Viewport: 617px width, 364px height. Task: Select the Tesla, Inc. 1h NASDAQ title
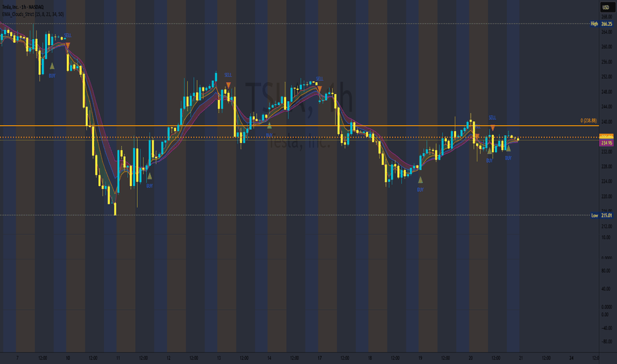coord(23,7)
